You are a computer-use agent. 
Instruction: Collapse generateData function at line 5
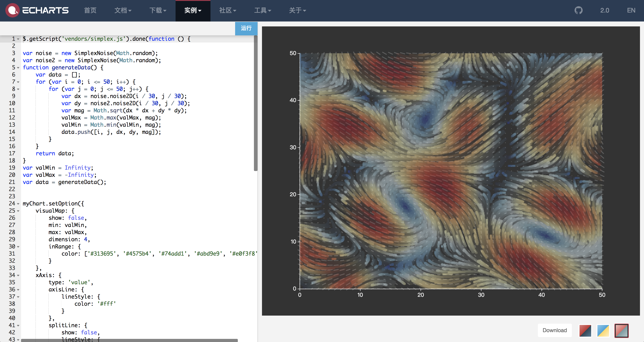18,68
